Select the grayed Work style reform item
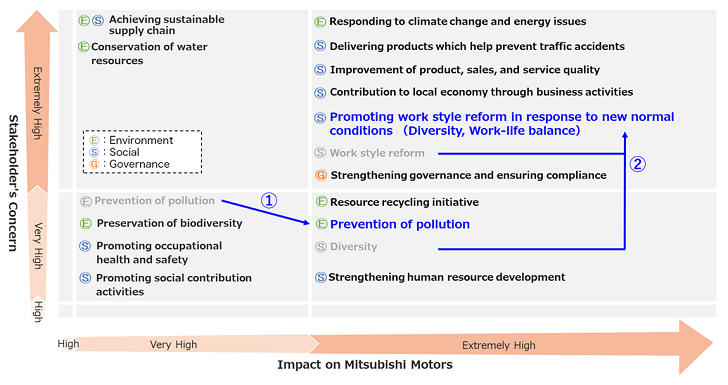The image size is (728, 385). click(377, 153)
